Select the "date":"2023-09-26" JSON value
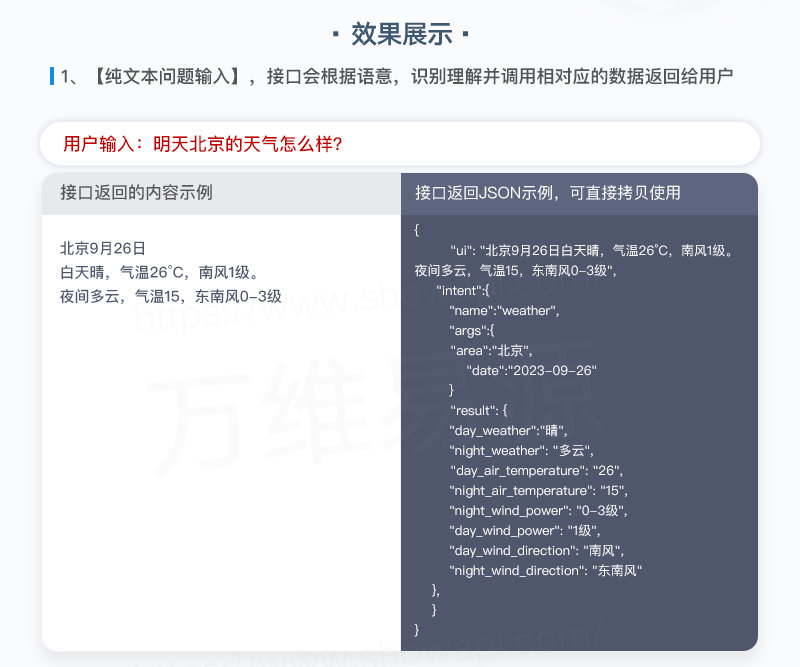Image resolution: width=800 pixels, height=667 pixels. [531, 370]
